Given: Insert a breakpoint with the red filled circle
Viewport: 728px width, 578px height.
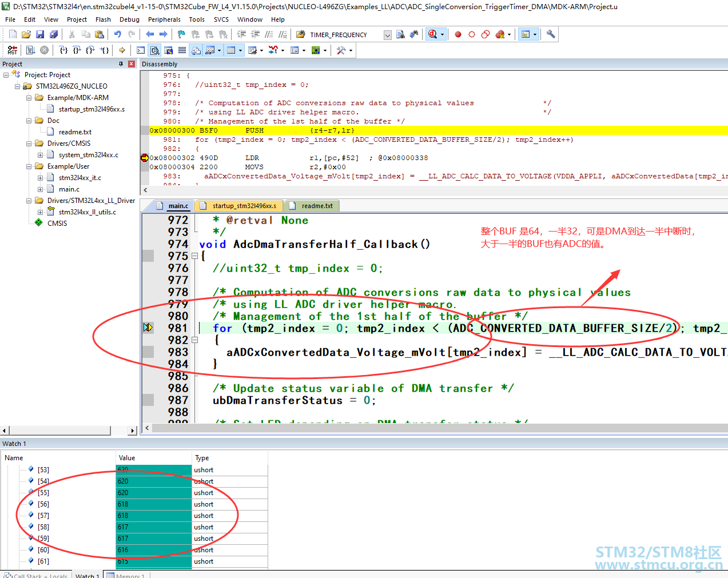Looking at the screenshot, I should (x=458, y=34).
